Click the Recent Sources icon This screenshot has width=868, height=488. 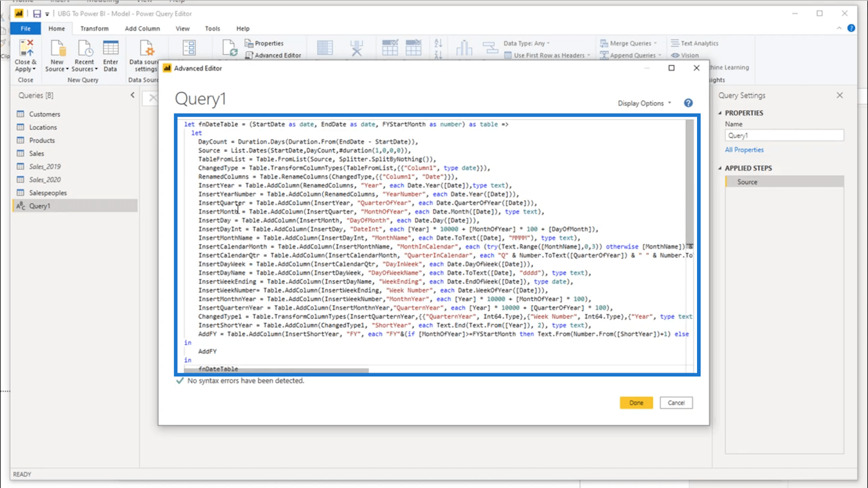pos(85,48)
